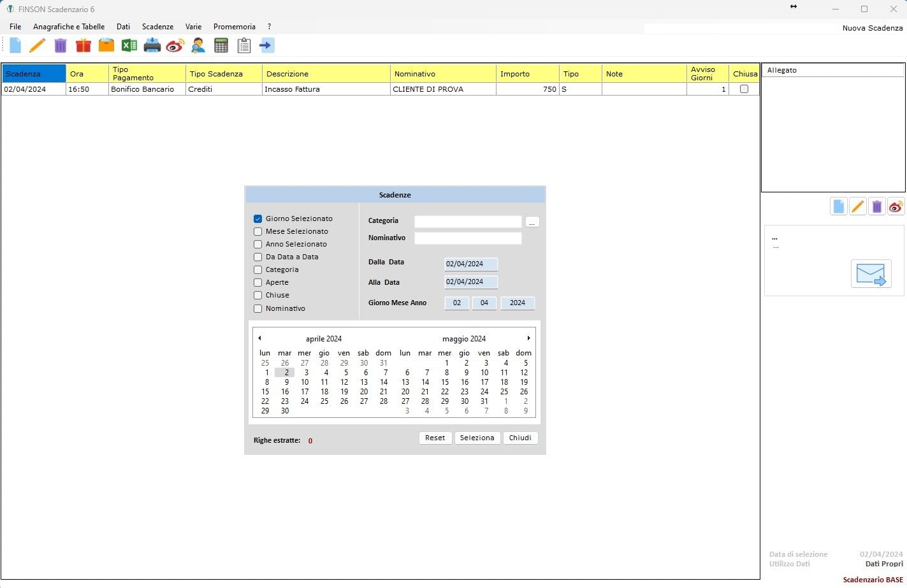Viewport: 907px width, 588px height.
Task: Click the aprile 2024 calendar title
Action: point(324,339)
